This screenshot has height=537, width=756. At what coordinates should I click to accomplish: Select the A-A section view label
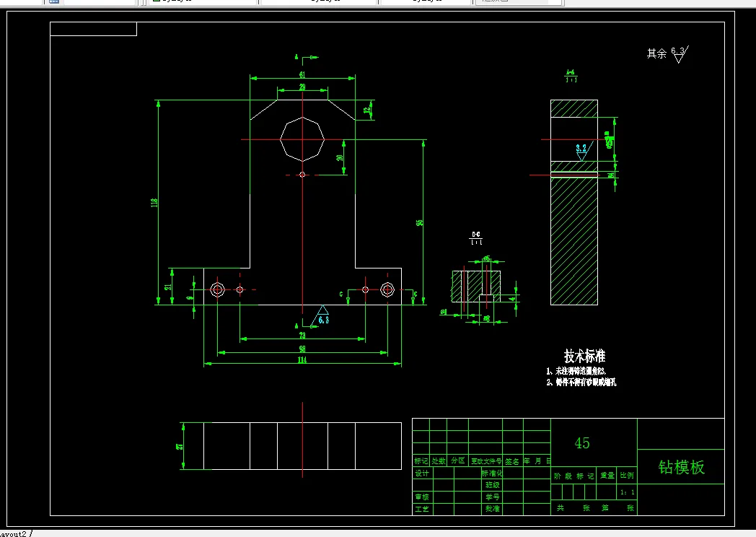tap(571, 76)
